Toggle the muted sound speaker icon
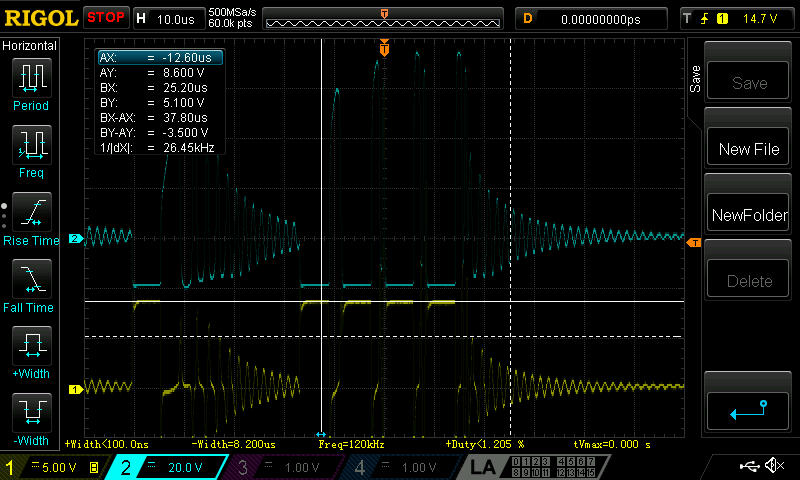The height and width of the screenshot is (480, 800). pyautogui.click(x=774, y=465)
